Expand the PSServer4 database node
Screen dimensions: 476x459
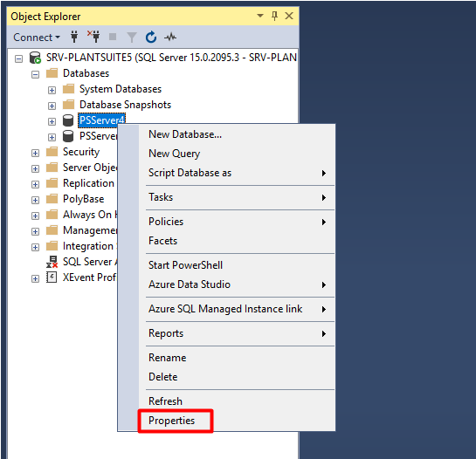pos(52,121)
